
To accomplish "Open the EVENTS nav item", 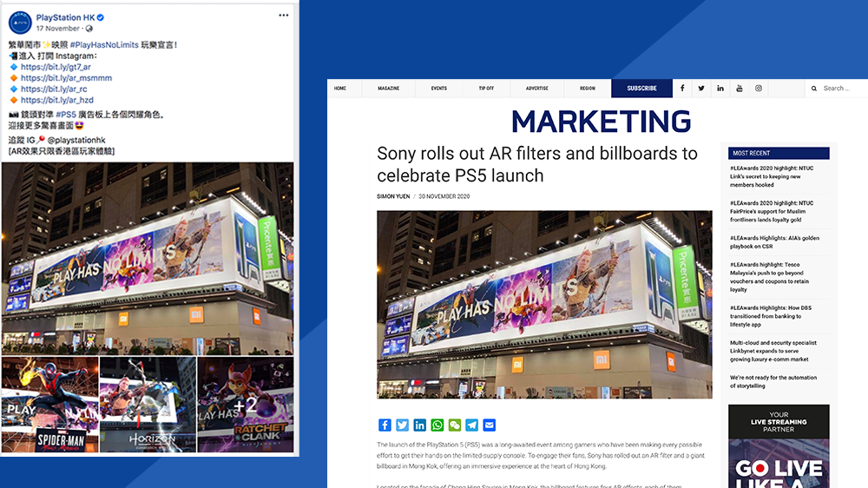I will point(439,89).
